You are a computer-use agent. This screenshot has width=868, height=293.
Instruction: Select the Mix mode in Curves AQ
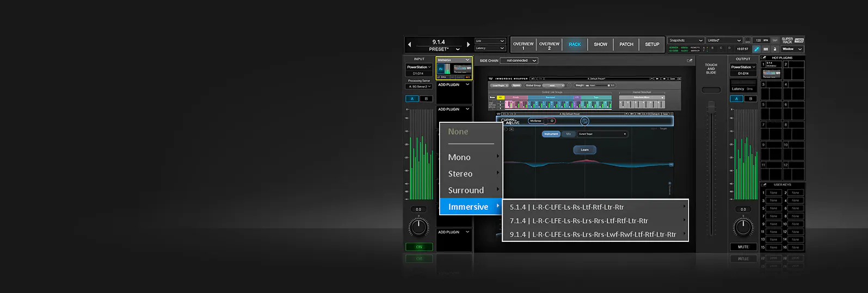point(568,134)
